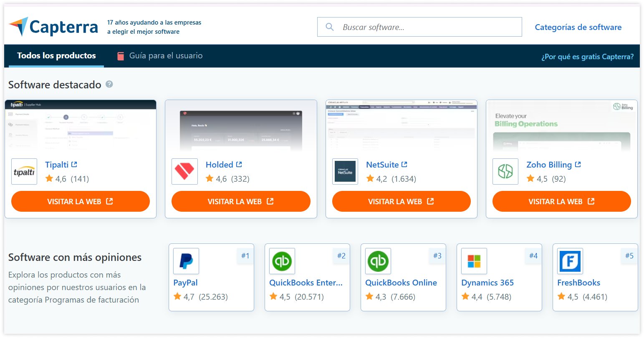Open the PayPal product link
The image size is (644, 338).
click(185, 283)
